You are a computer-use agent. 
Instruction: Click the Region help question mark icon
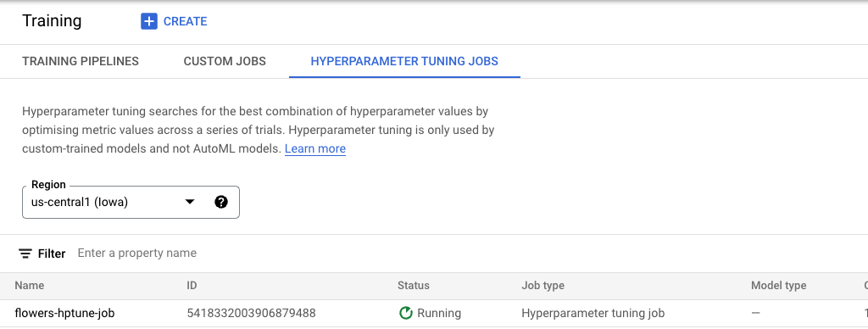tap(221, 202)
